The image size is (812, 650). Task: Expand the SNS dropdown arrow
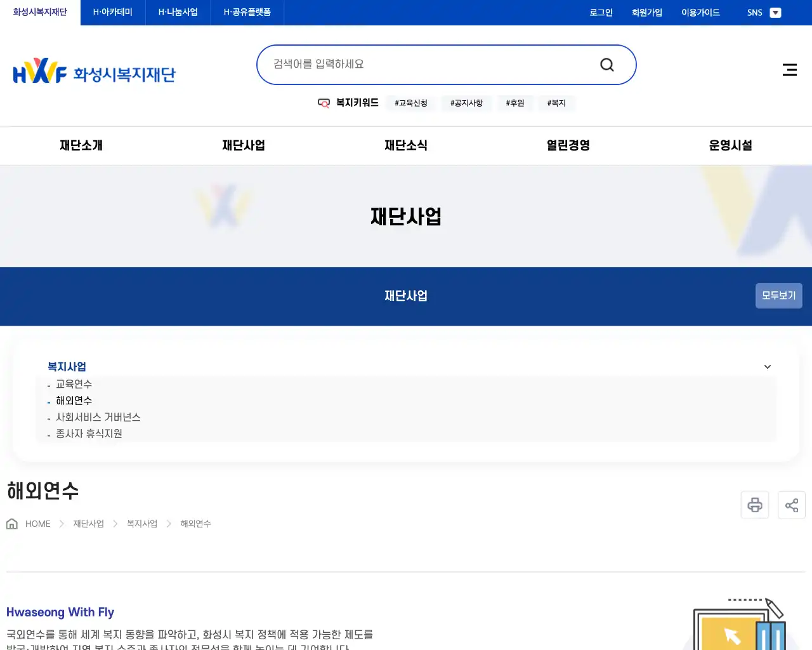(x=775, y=12)
